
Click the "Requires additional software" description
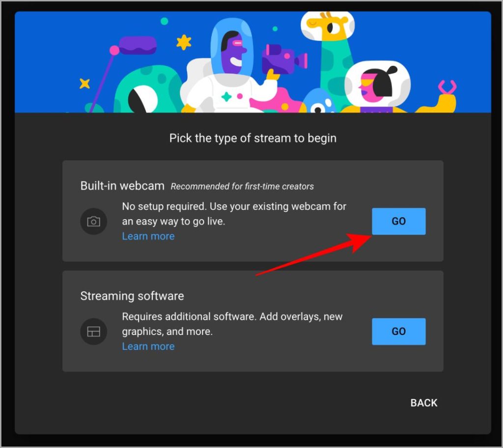(232, 324)
